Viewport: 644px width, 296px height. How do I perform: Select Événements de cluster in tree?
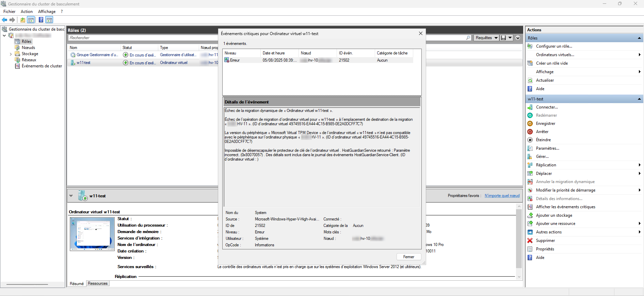click(x=42, y=66)
